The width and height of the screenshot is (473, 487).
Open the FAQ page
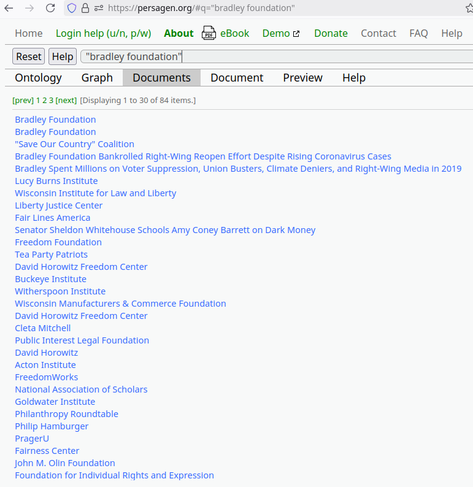pyautogui.click(x=419, y=33)
